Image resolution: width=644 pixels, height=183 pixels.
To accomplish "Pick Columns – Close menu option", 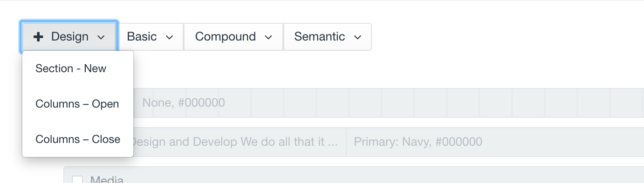I will [x=78, y=139].
